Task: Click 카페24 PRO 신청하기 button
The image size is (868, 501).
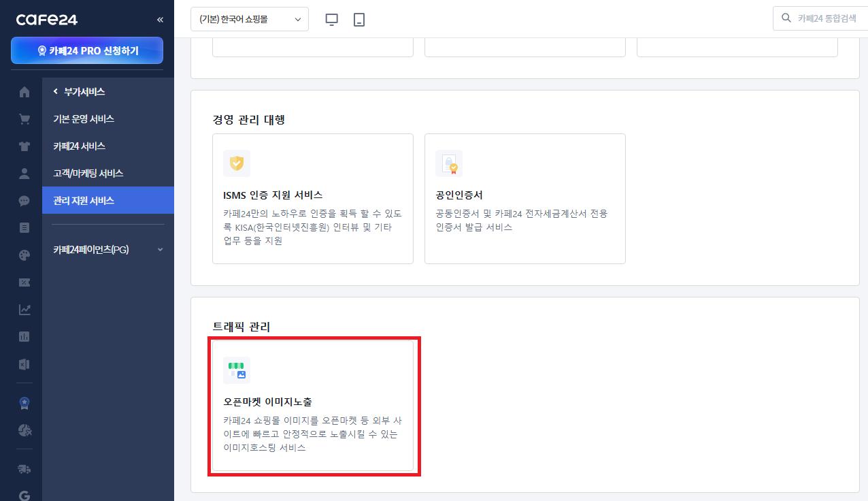Action: 87,50
